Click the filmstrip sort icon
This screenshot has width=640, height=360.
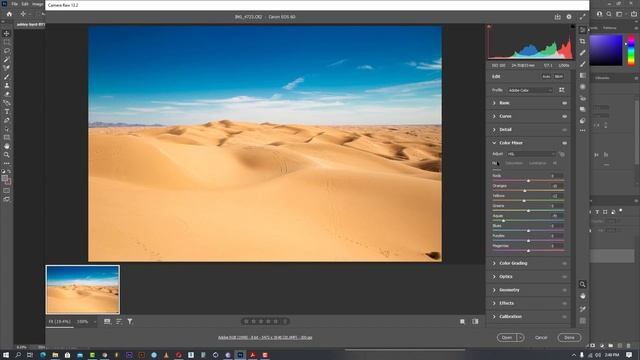click(119, 322)
